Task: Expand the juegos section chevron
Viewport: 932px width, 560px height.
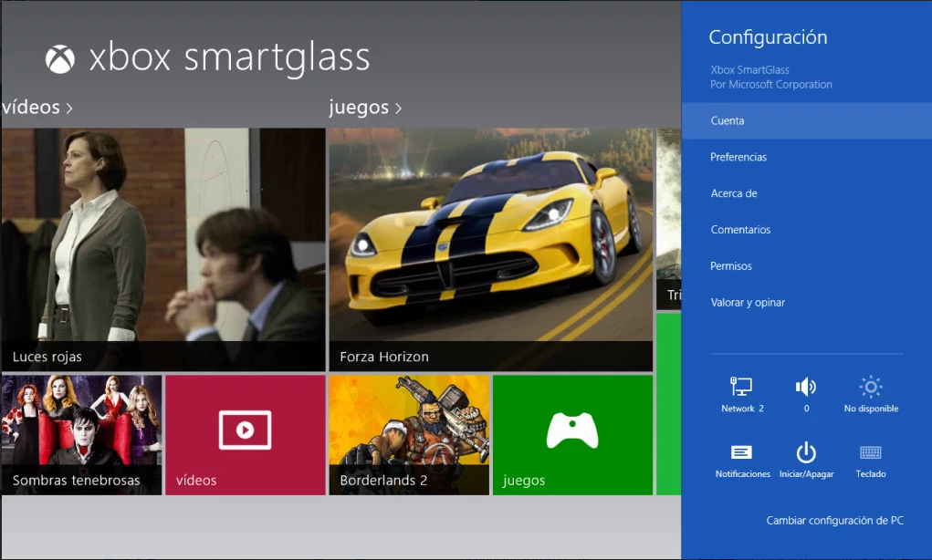Action: tap(398, 109)
